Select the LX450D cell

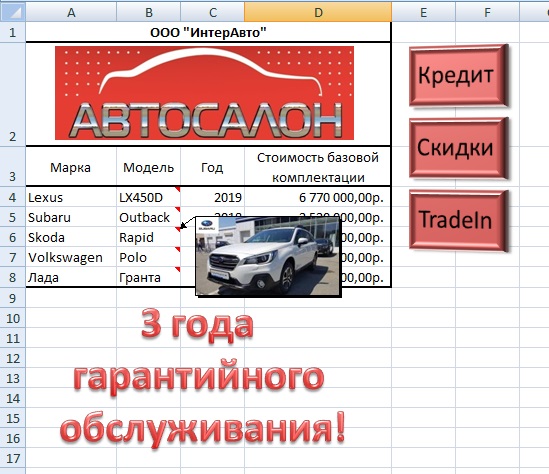pos(149,197)
